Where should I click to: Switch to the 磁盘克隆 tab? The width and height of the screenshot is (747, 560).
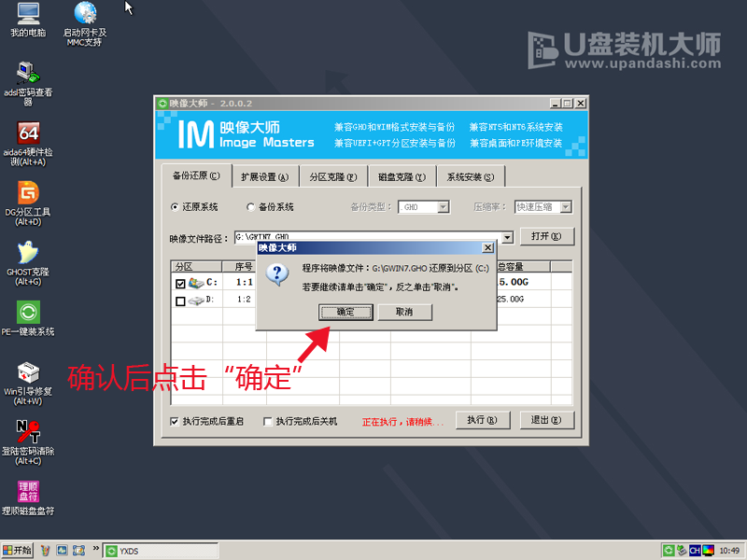click(x=402, y=175)
